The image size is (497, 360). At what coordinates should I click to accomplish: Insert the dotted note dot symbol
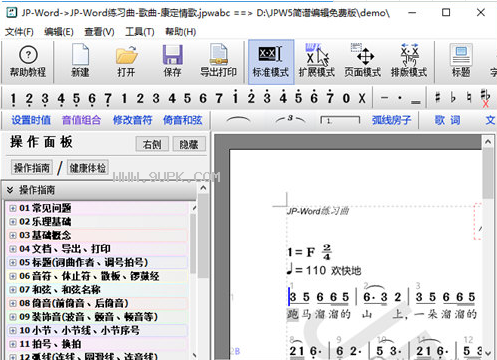point(400,98)
